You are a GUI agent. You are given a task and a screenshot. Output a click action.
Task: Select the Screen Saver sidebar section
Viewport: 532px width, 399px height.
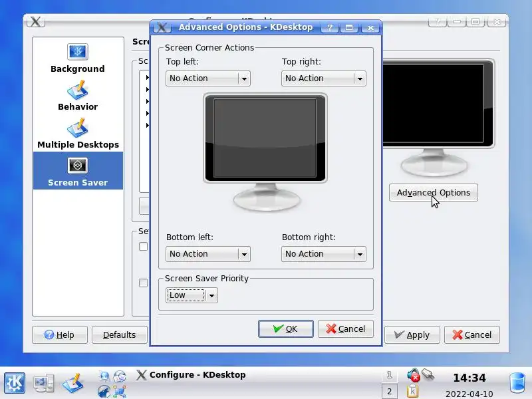[x=78, y=171]
